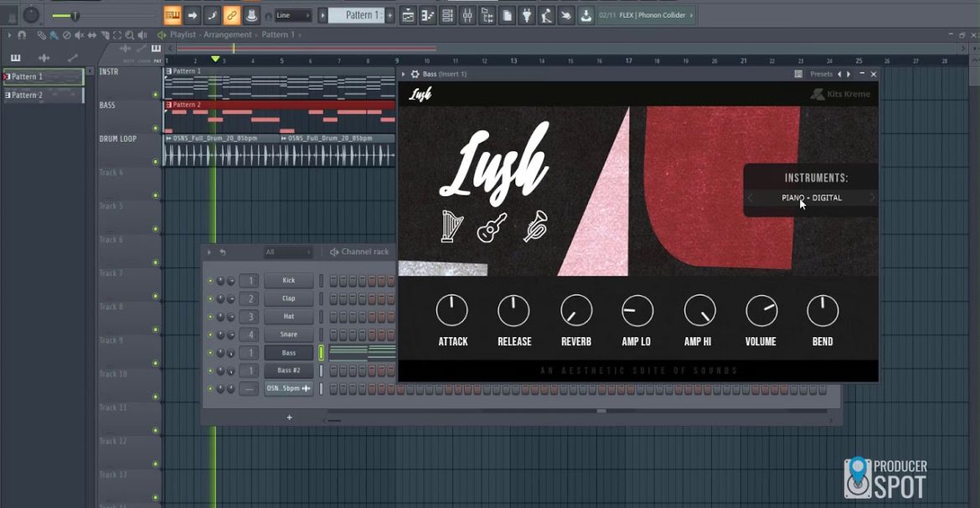Toggle the playlist magnet snap icon

[x=22, y=35]
